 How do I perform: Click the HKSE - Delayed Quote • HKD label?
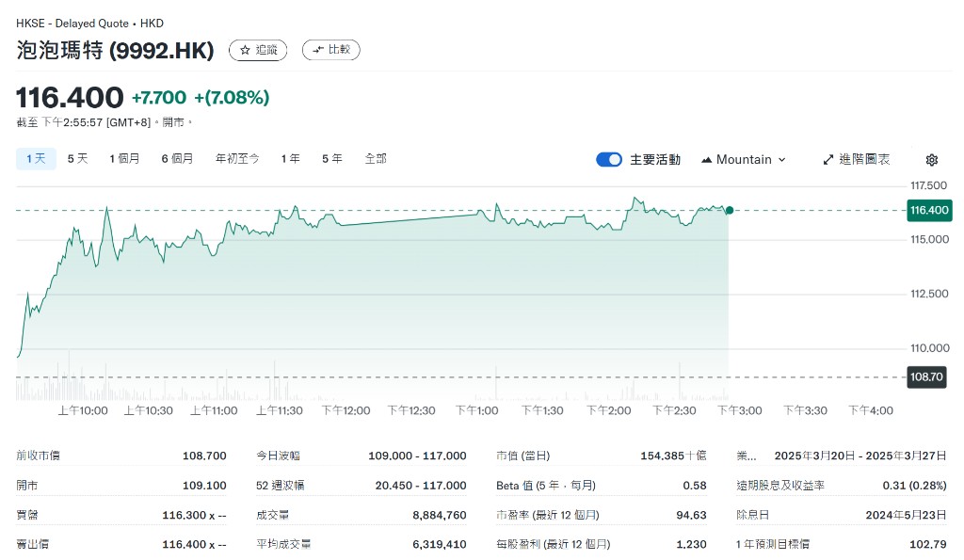pyautogui.click(x=89, y=24)
